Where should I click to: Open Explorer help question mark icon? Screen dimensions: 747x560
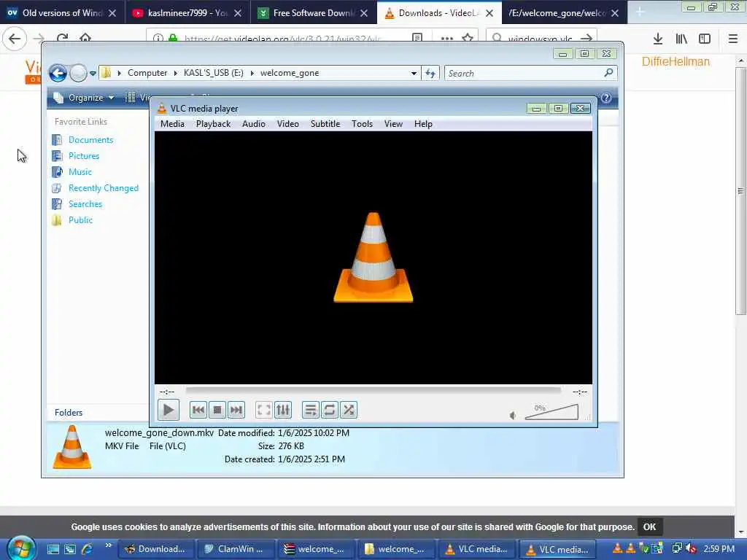click(x=606, y=98)
